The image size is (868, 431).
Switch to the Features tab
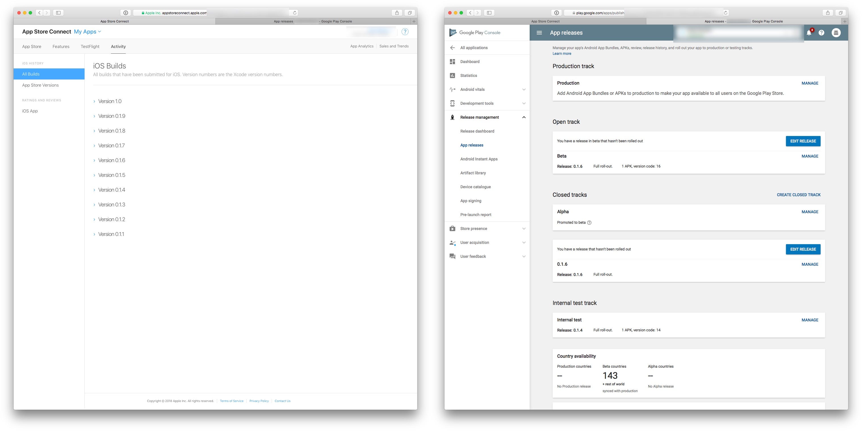pos(61,47)
